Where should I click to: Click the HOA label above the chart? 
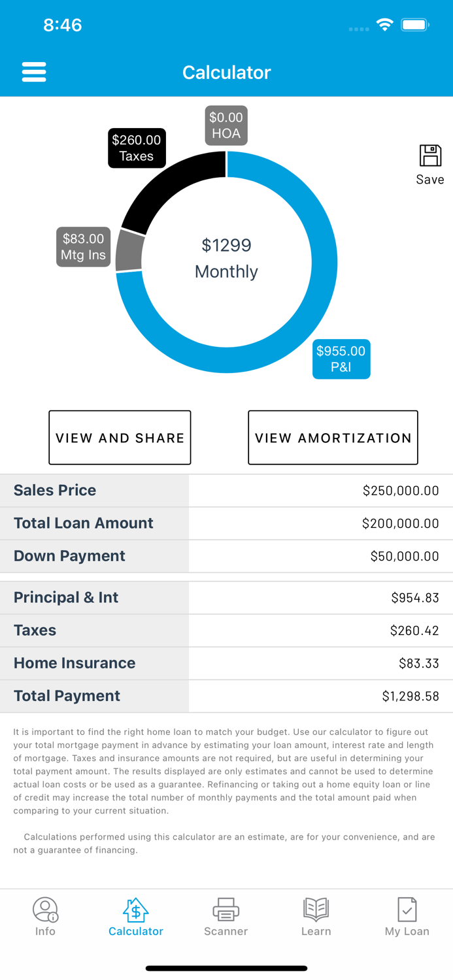click(226, 125)
